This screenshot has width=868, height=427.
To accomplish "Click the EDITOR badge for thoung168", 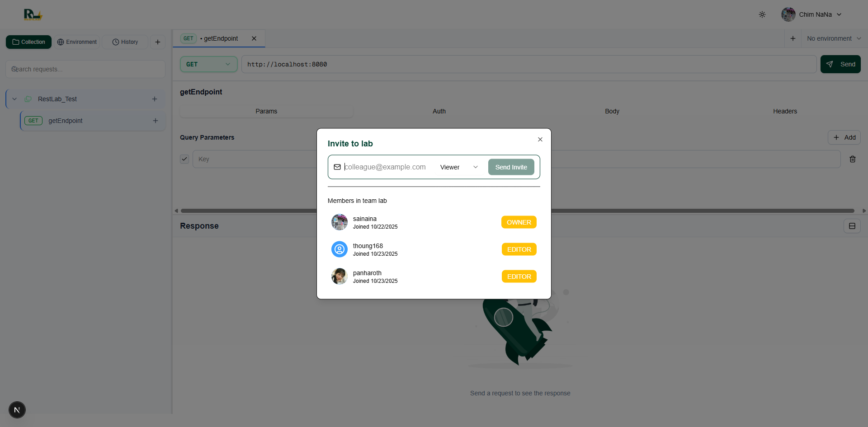I will click(519, 249).
